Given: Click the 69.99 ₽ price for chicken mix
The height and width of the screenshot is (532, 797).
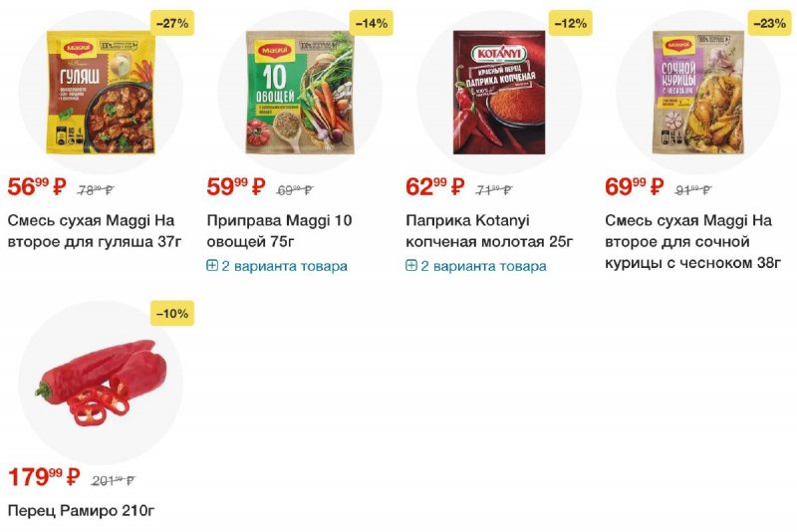Looking at the screenshot, I should 635,186.
